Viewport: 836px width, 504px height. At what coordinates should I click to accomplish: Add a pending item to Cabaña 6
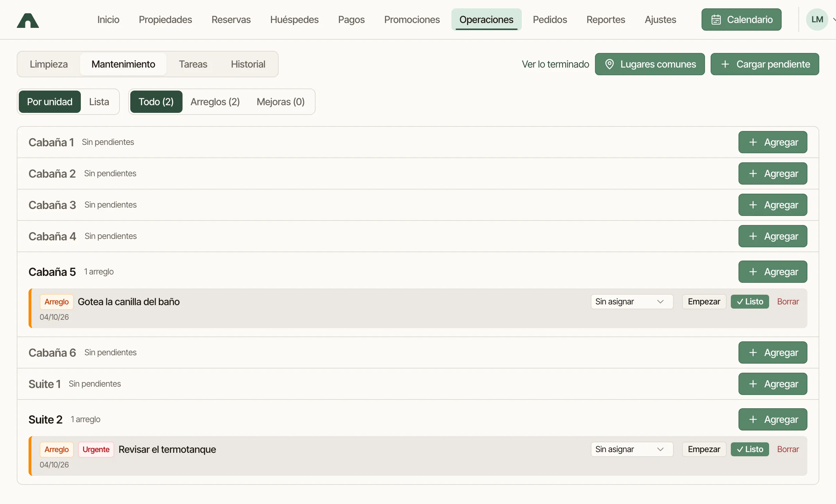773,352
